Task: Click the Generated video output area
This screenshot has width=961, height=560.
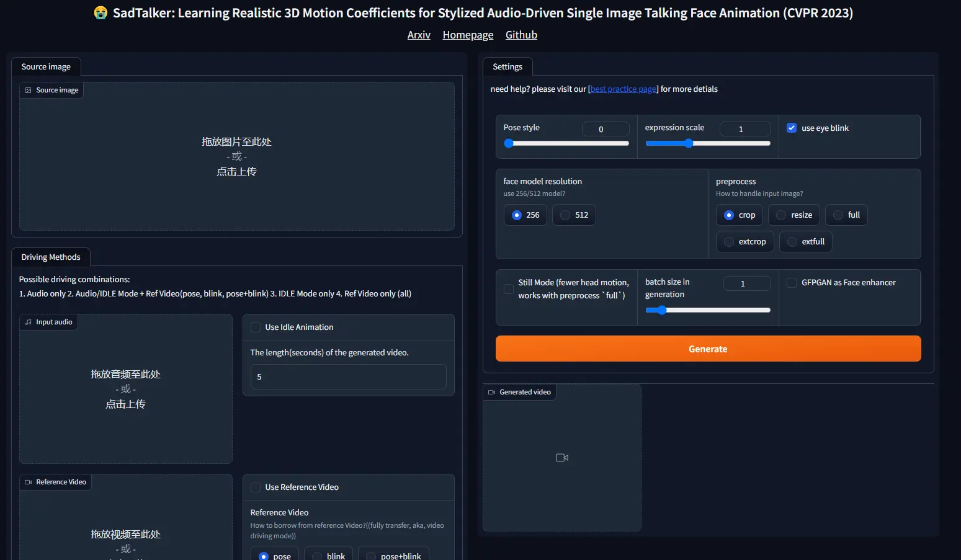Action: (562, 458)
